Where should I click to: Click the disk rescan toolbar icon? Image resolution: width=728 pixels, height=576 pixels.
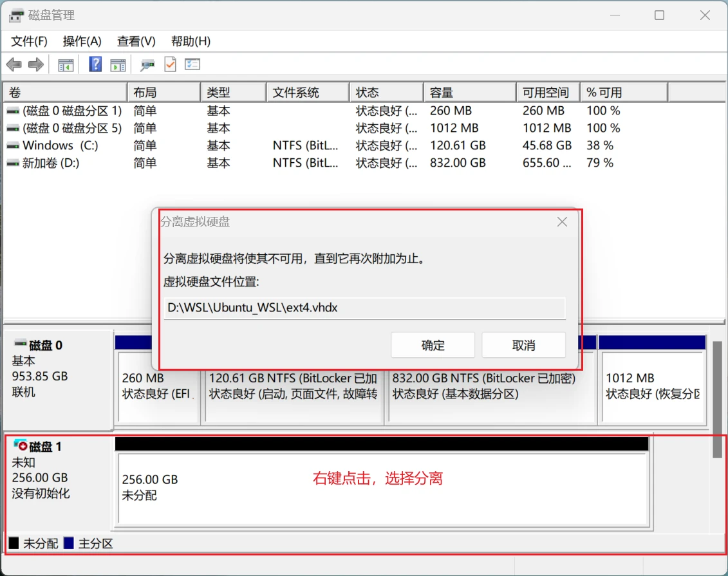[148, 64]
